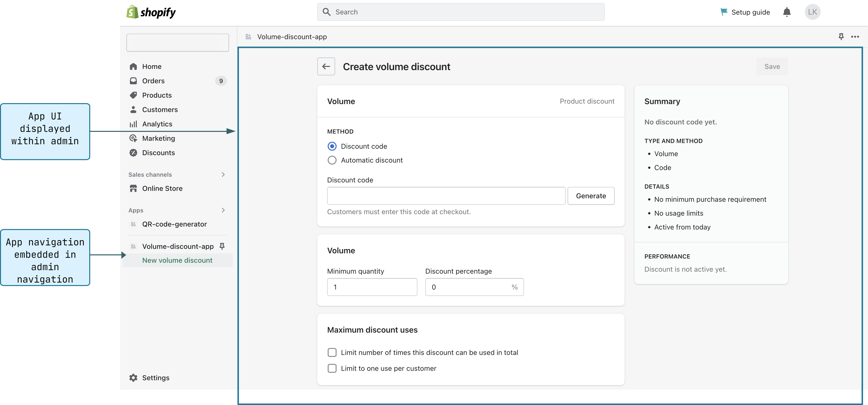Screen dimensions: 868x405
Task: Go back with the left arrow button
Action: 326,66
